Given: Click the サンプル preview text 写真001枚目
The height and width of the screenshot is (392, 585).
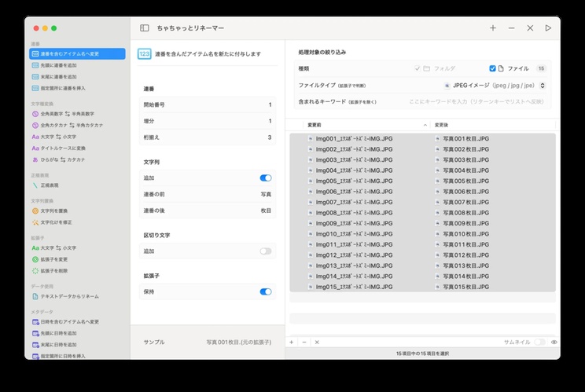Looking at the screenshot, I should [x=239, y=342].
